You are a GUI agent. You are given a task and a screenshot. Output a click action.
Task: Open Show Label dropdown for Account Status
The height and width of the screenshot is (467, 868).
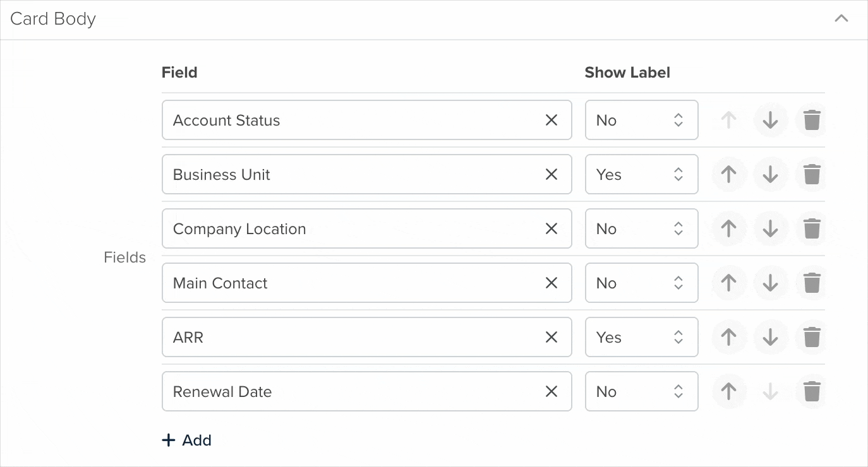point(641,120)
